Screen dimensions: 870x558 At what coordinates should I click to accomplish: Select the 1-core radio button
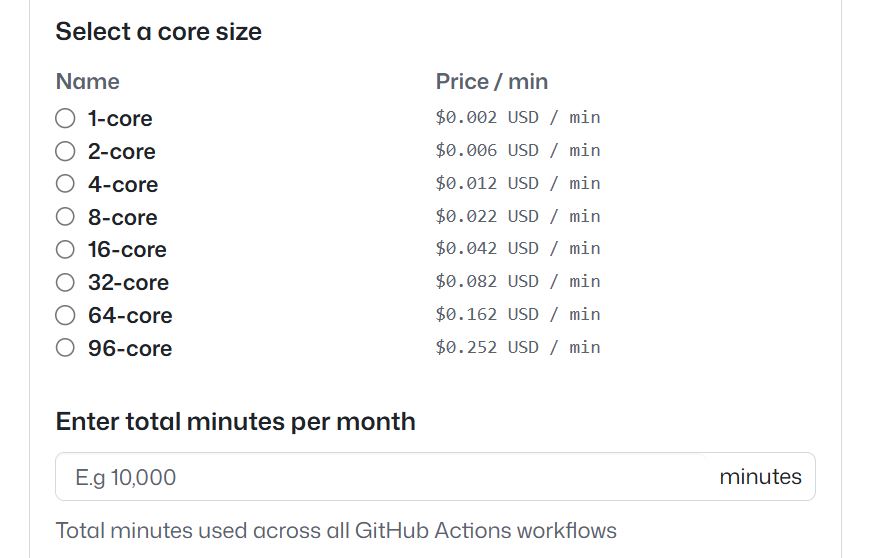pyautogui.click(x=65, y=118)
